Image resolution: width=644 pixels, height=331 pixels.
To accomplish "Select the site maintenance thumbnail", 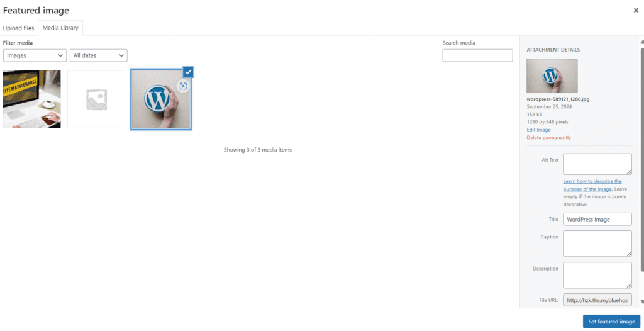I will 31,99.
